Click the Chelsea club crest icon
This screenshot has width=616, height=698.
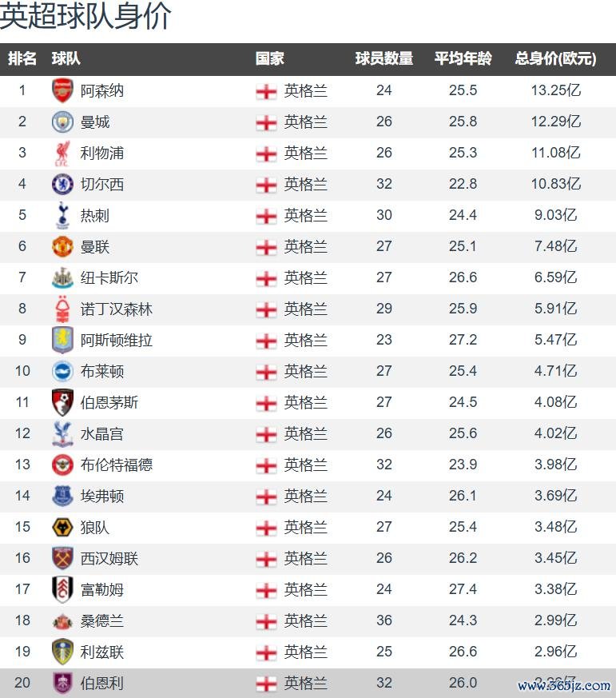[62, 185]
